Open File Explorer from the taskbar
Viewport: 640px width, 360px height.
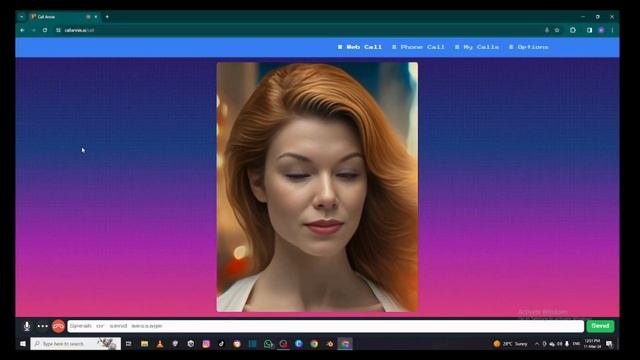(144, 344)
